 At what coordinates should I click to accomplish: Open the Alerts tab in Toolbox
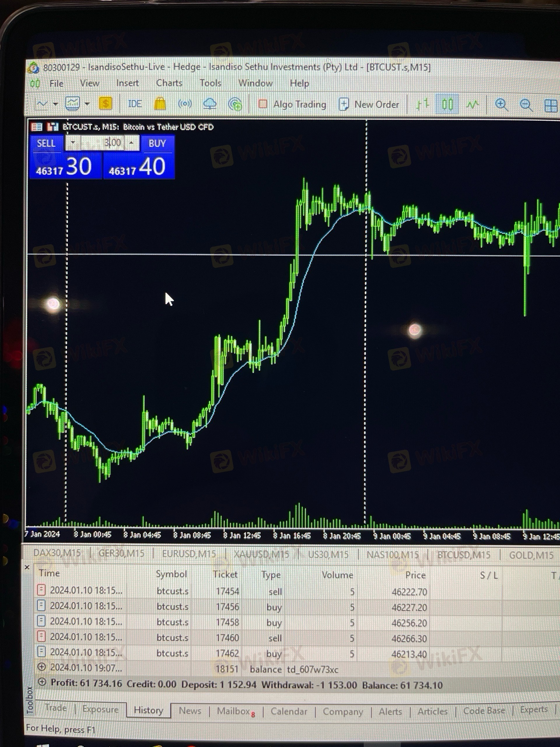click(390, 711)
